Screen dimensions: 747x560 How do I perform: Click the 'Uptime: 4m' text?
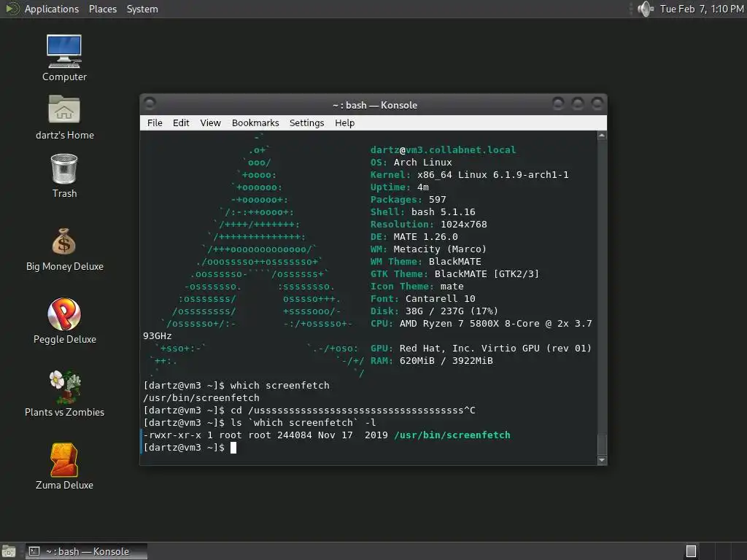399,187
